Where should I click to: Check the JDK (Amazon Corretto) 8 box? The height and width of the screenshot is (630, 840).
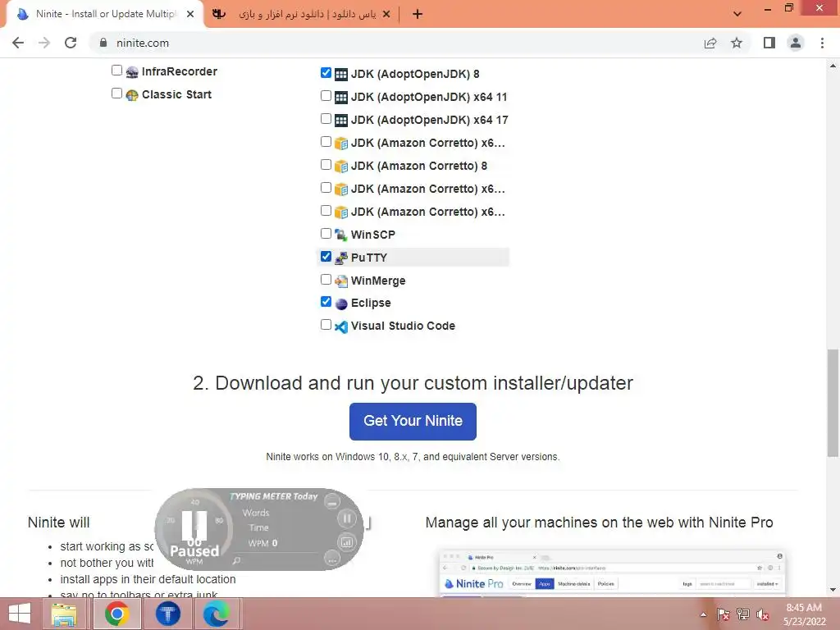pyautogui.click(x=326, y=164)
